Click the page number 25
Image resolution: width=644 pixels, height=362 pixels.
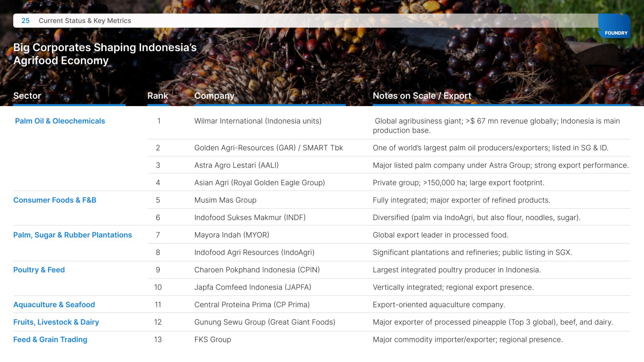coord(25,21)
